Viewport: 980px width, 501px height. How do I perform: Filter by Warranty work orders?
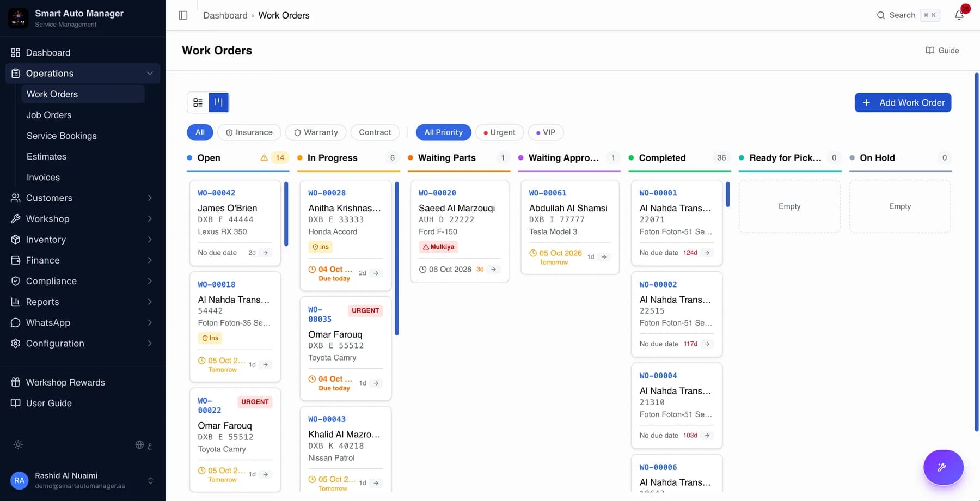tap(316, 132)
